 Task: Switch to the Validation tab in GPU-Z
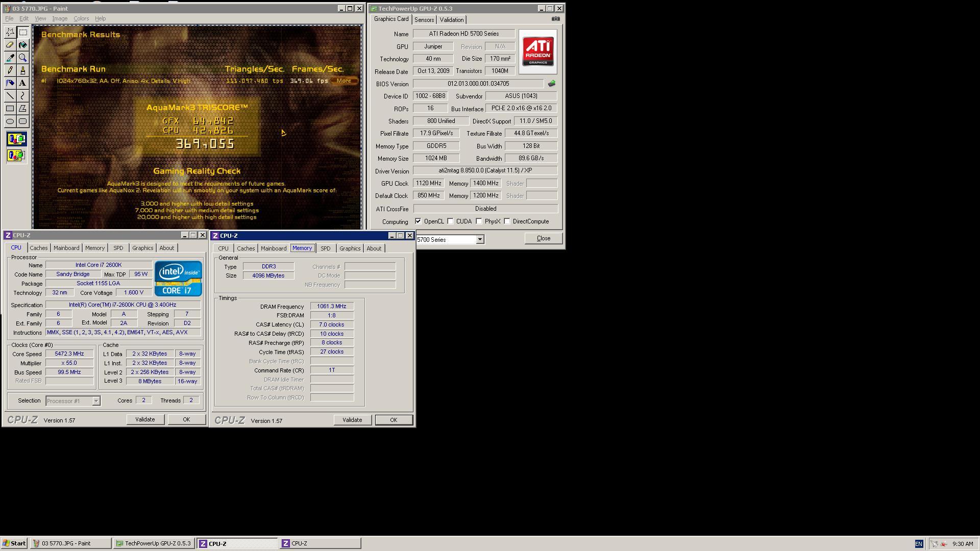tap(452, 20)
